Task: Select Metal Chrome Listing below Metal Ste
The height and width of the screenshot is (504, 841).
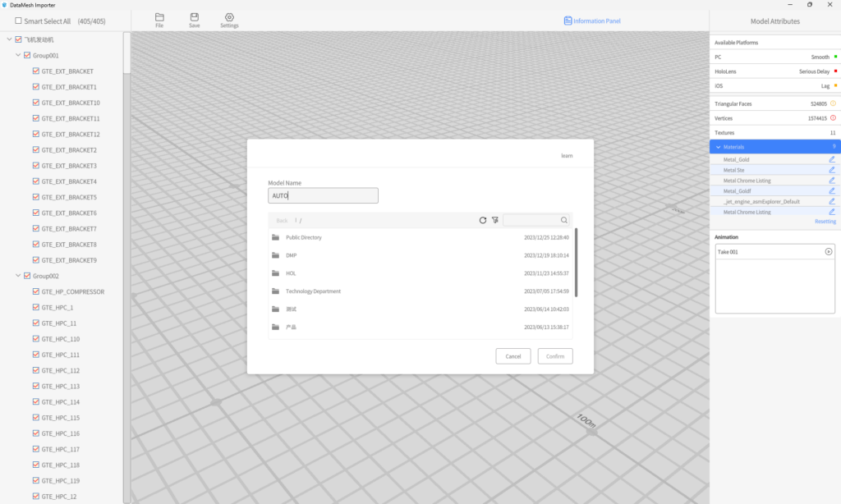Action: 747,181
